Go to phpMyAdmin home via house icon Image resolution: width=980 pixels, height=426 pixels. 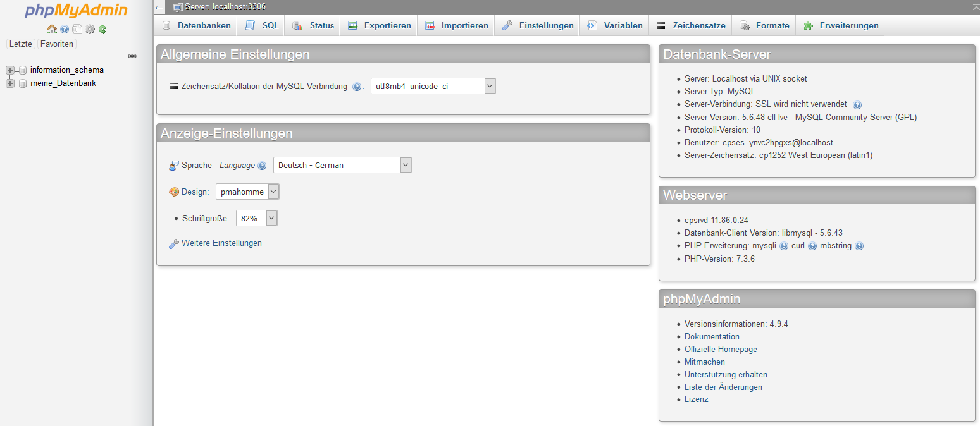tap(52, 29)
